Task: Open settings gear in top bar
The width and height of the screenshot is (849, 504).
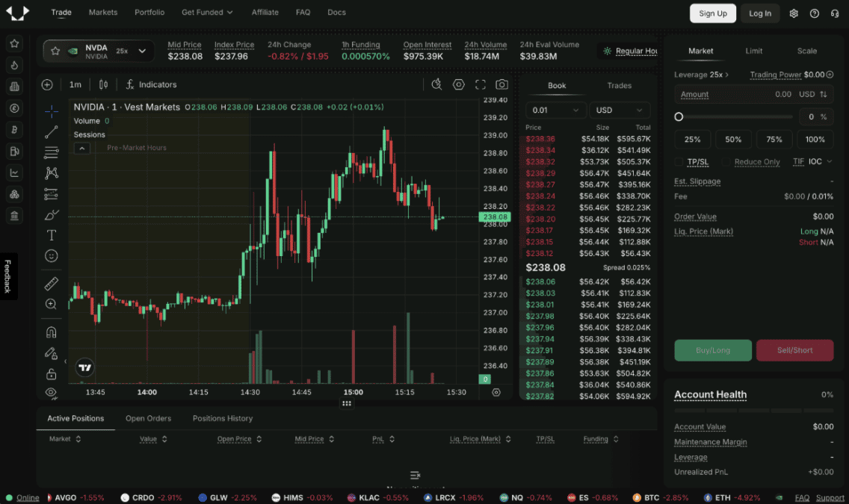Action: click(x=794, y=13)
